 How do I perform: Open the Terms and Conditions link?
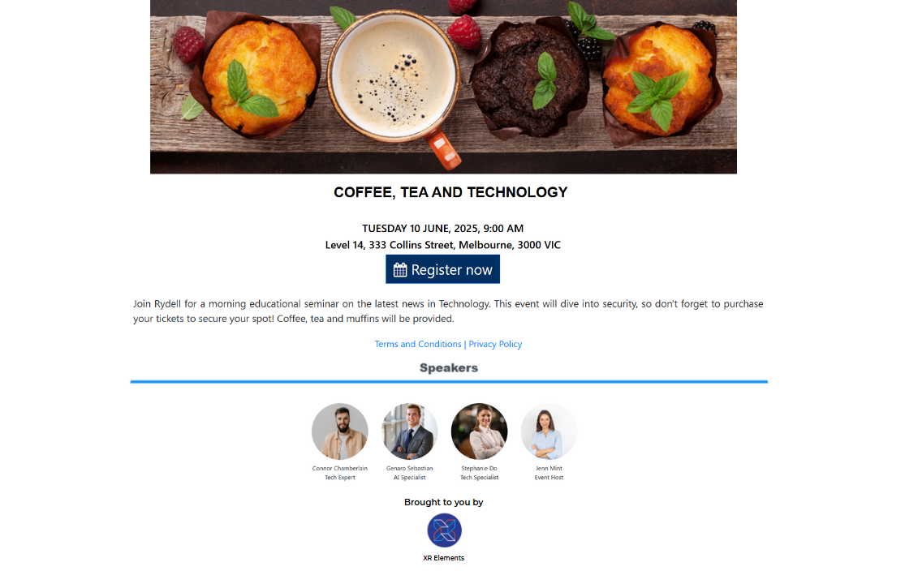pyautogui.click(x=418, y=344)
